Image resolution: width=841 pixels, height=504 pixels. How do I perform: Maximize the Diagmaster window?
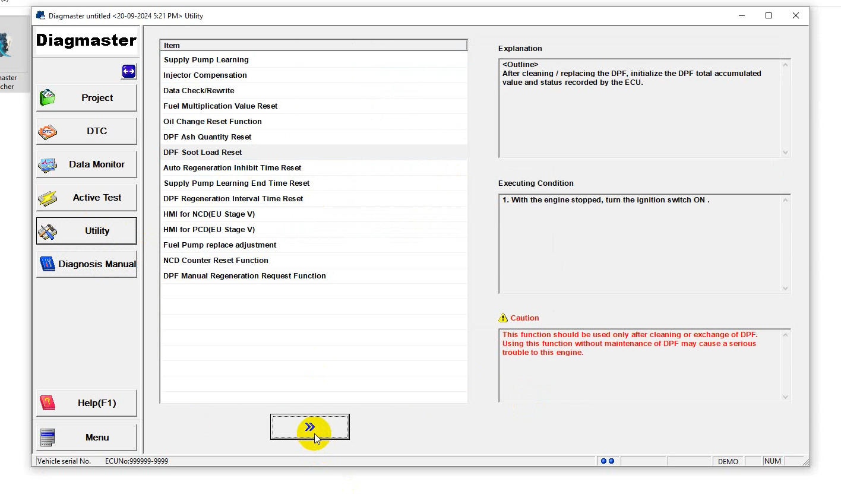click(769, 15)
